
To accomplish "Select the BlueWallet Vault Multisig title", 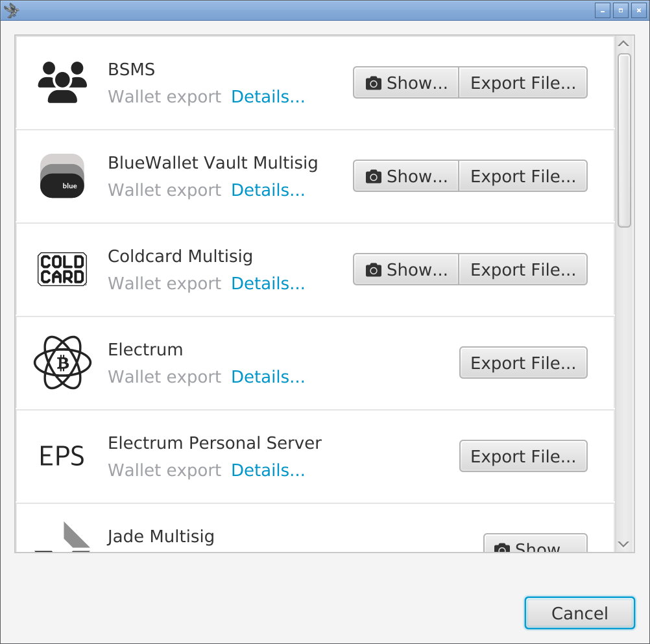I will [x=213, y=163].
